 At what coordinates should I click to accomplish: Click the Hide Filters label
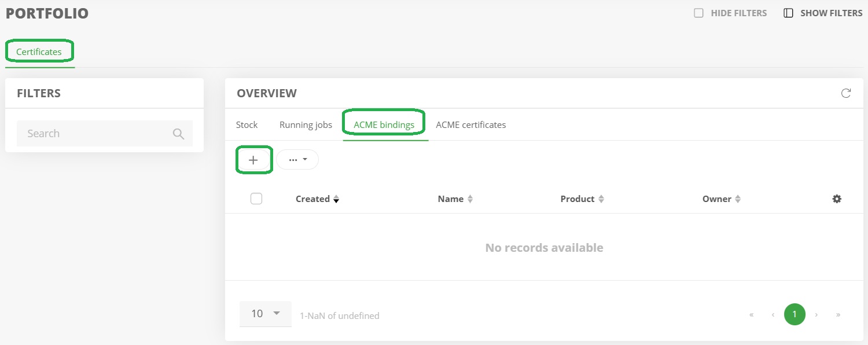(x=739, y=13)
